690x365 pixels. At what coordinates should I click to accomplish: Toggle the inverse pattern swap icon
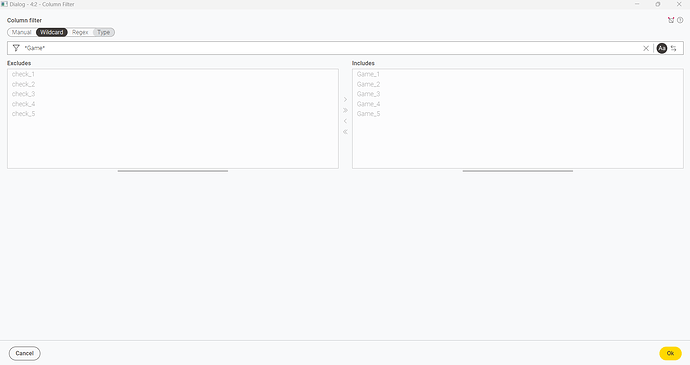tap(674, 48)
